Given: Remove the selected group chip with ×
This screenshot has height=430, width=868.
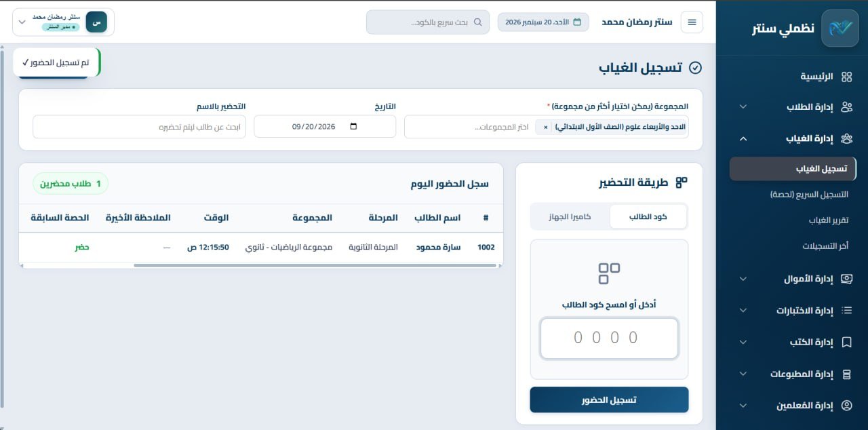Looking at the screenshot, I should [546, 127].
